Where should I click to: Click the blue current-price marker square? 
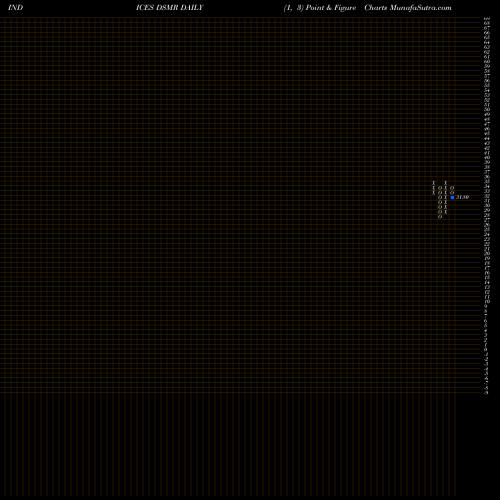coord(452,197)
